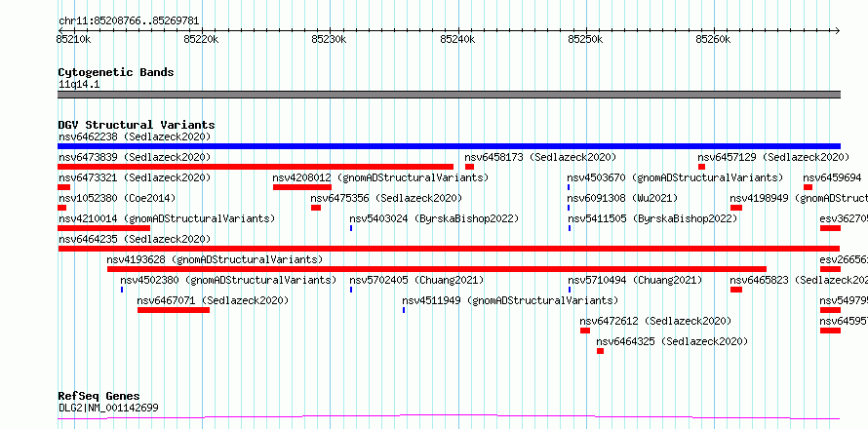The width and height of the screenshot is (868, 429).
Task: Select the nsv6473321 red marker
Action: [x=63, y=187]
